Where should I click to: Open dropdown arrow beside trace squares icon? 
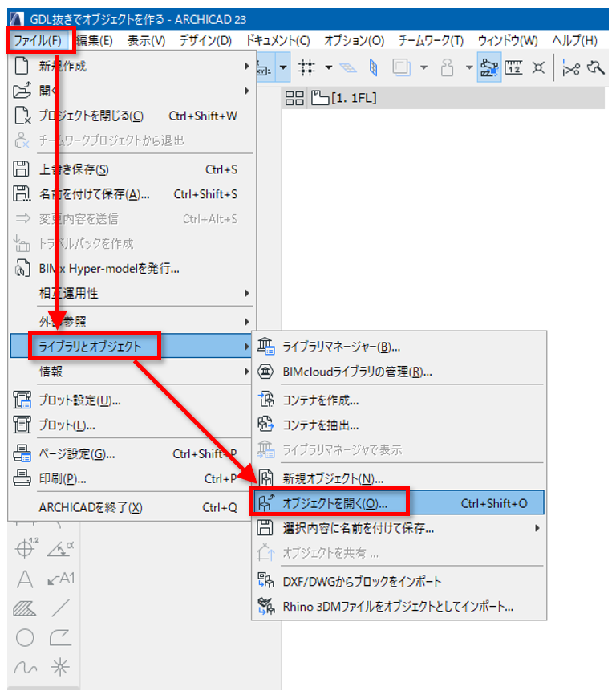point(423,67)
